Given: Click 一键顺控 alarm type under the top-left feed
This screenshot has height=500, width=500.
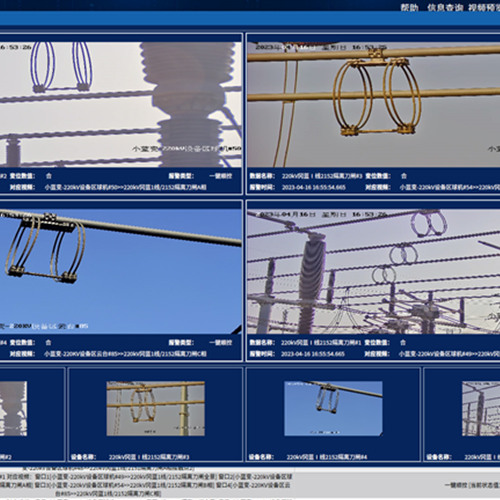Looking at the screenshot, I should point(221,176).
